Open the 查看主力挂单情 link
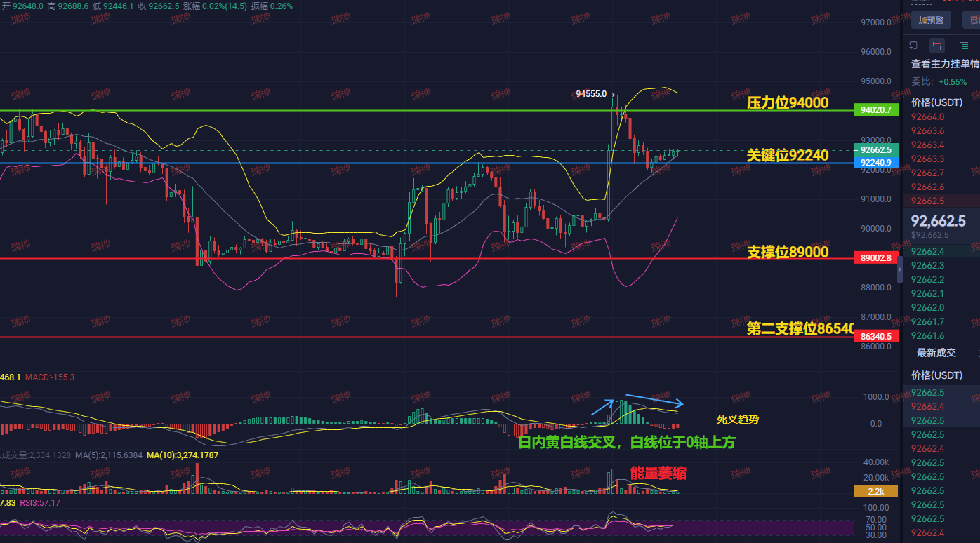980x543 pixels. pyautogui.click(x=945, y=64)
